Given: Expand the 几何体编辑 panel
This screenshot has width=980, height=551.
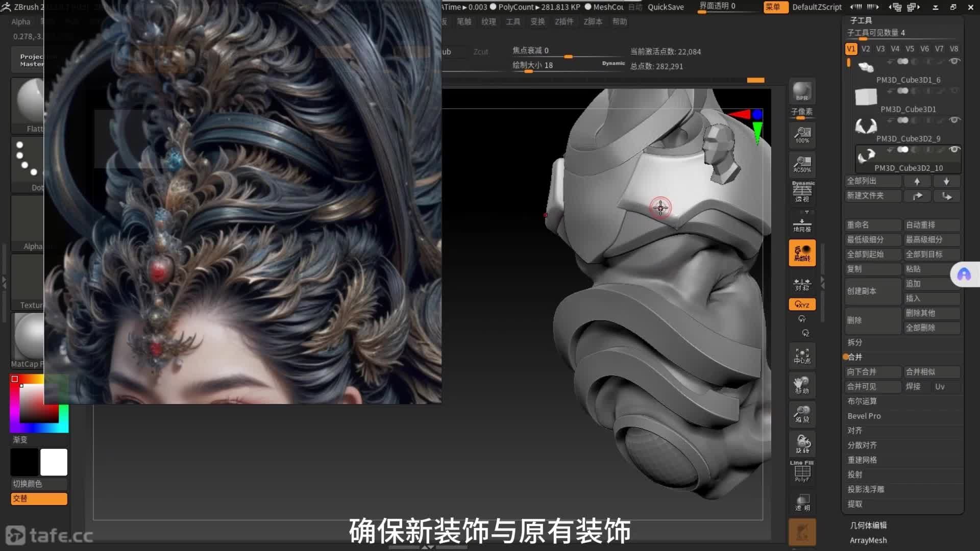Looking at the screenshot, I should coord(868,525).
